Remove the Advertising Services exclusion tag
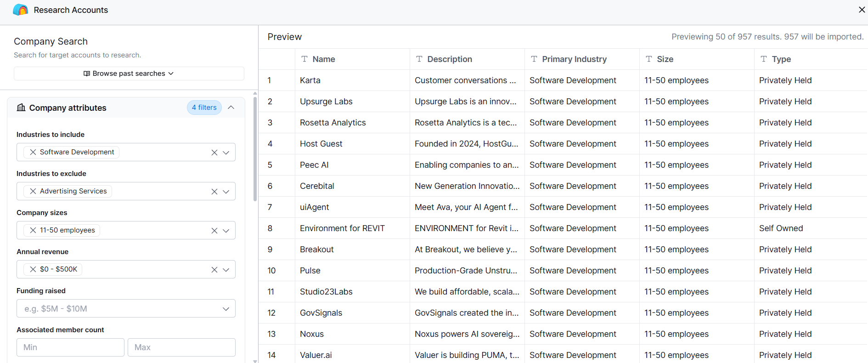This screenshot has width=868, height=363. tap(33, 191)
